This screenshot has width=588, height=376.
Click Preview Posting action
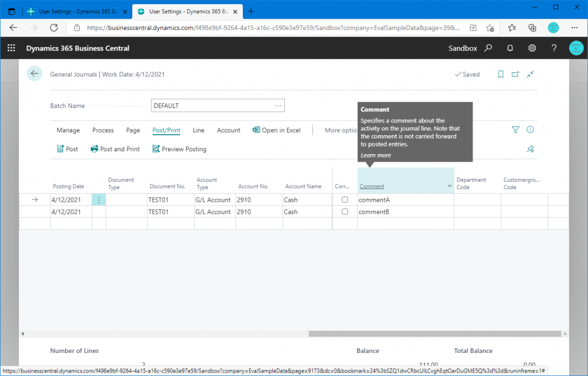coord(179,149)
